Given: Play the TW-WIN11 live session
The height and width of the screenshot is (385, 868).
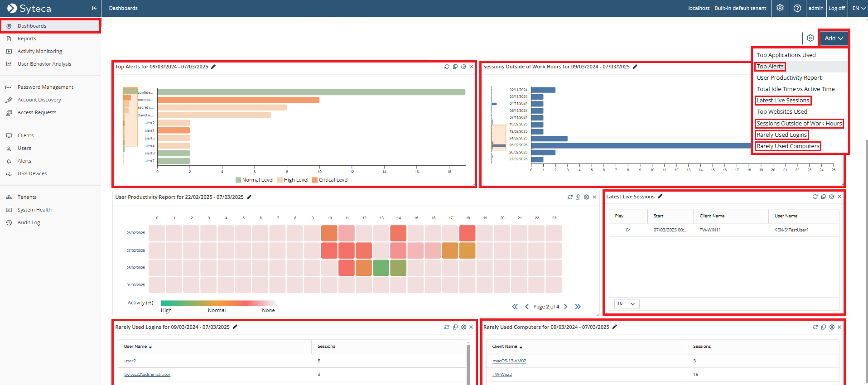Looking at the screenshot, I should click(628, 230).
